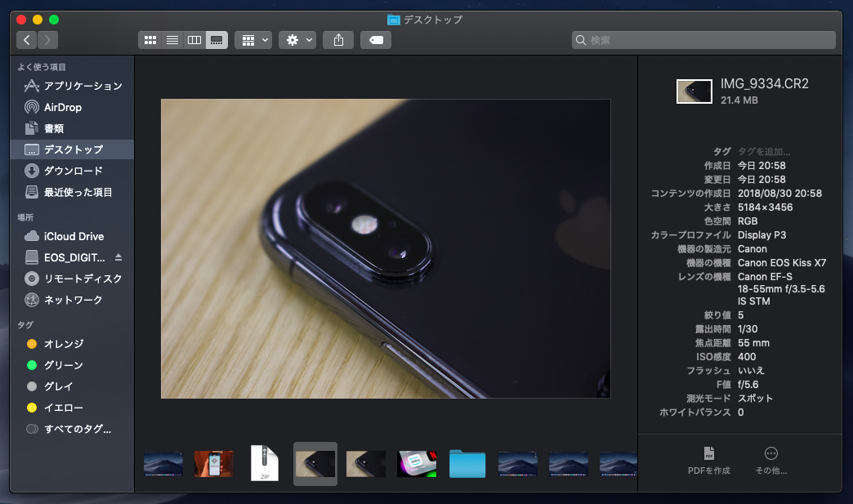Open リモートディスク in the sidebar
853x504 pixels.
pyautogui.click(x=72, y=279)
